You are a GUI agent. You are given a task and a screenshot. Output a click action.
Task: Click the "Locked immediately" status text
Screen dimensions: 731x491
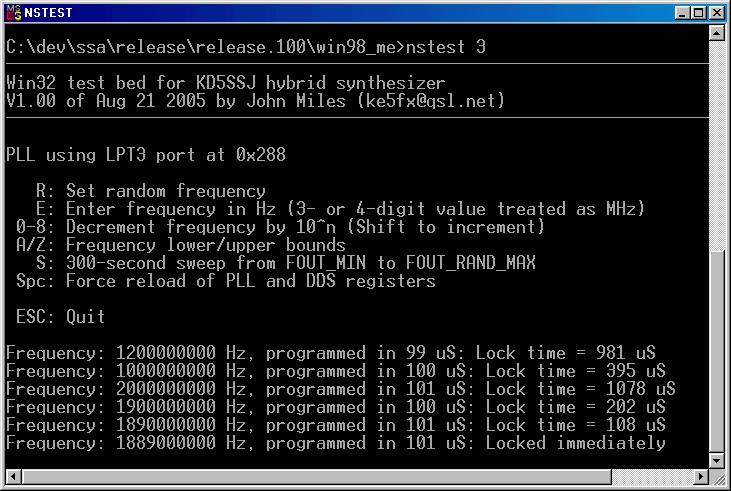point(576,443)
